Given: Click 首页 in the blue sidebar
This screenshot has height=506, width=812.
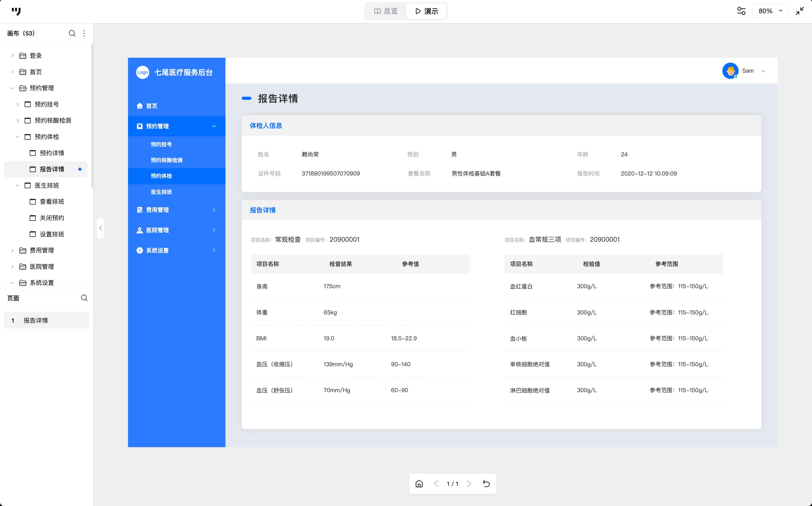Looking at the screenshot, I should 151,106.
